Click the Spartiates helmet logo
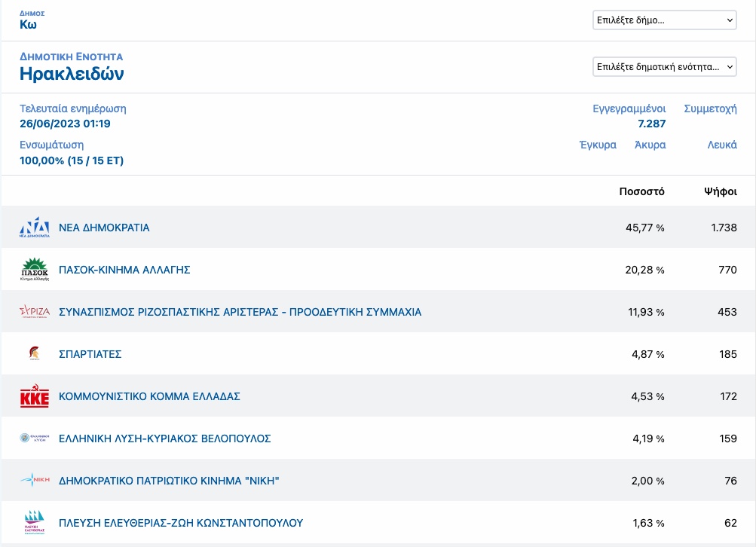Viewport: 756px width, 547px height. pos(34,354)
